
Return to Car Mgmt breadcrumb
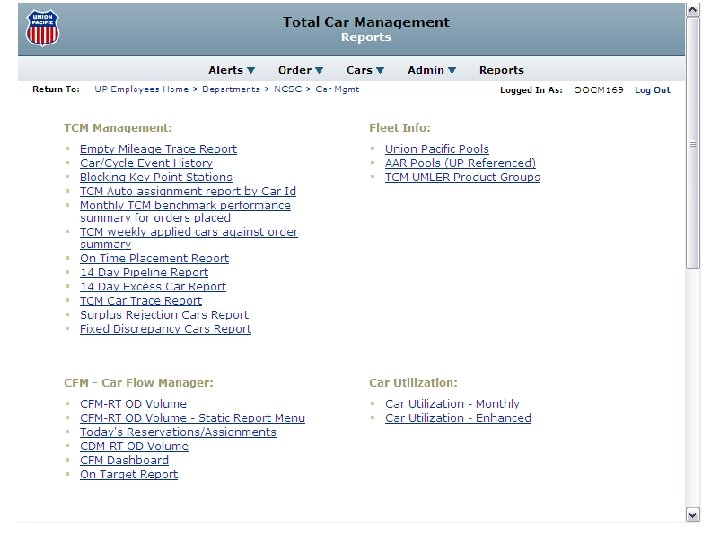[x=337, y=89]
